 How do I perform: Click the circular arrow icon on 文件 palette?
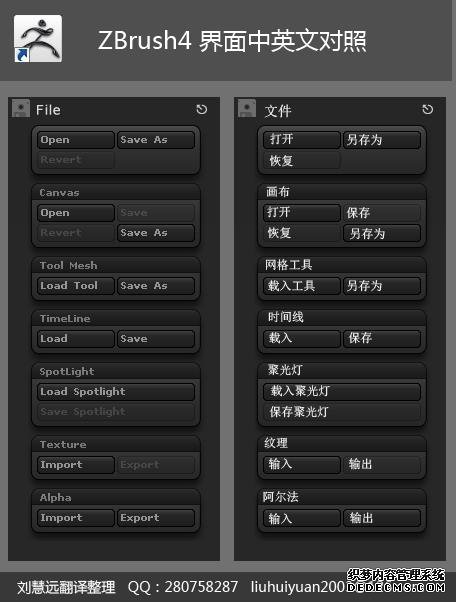(x=428, y=109)
